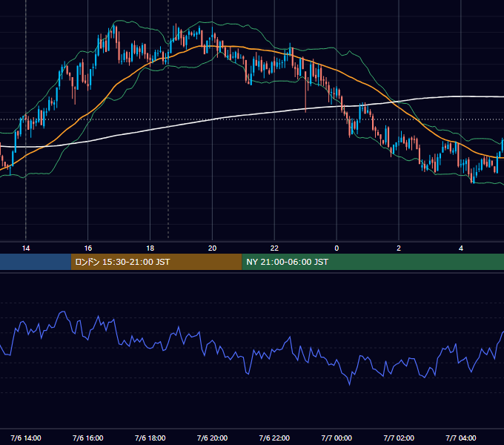504x445 pixels.
Task: Click the 7/7 04:00 date label
Action: pos(461,438)
